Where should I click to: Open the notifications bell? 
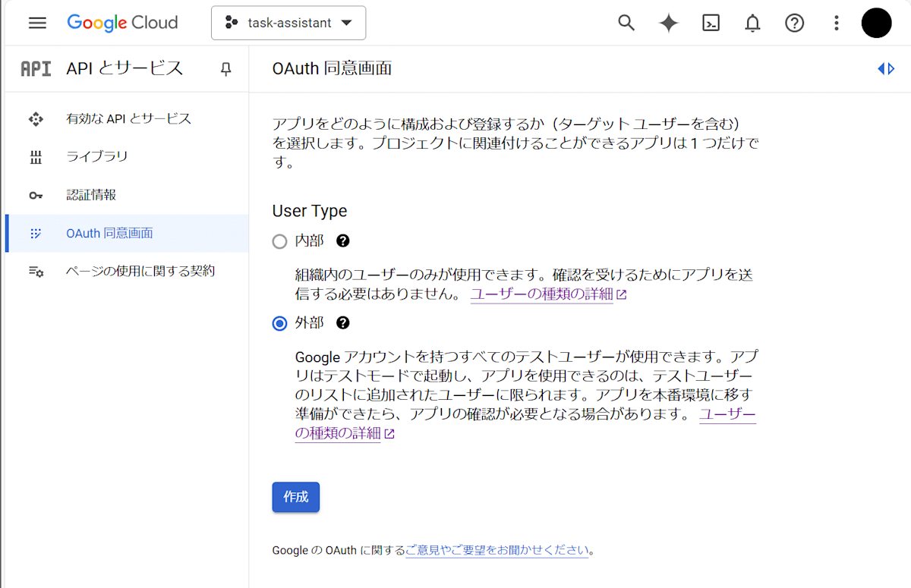point(752,23)
